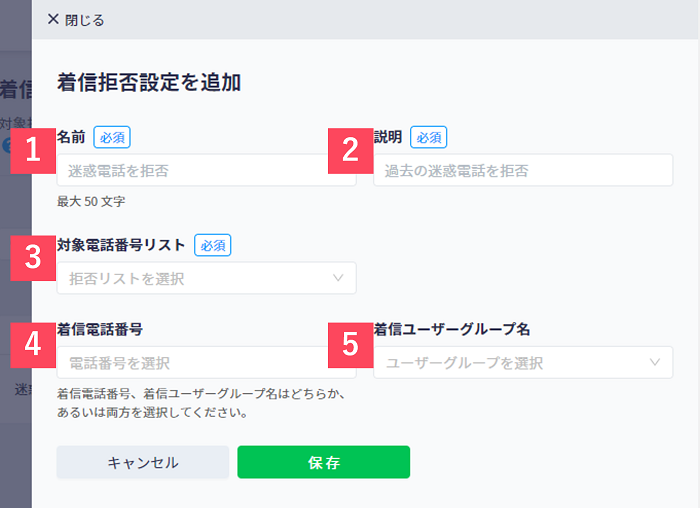Click the X close icon
This screenshot has width=700, height=508.
[53, 19]
